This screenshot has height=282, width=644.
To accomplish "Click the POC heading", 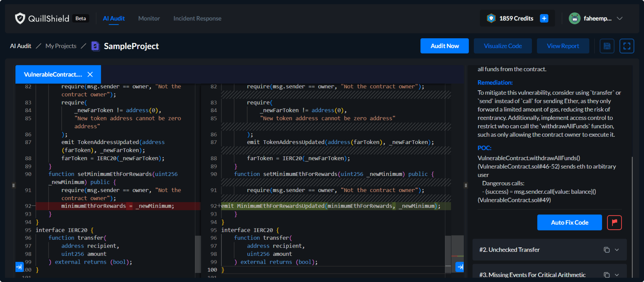I will 484,148.
